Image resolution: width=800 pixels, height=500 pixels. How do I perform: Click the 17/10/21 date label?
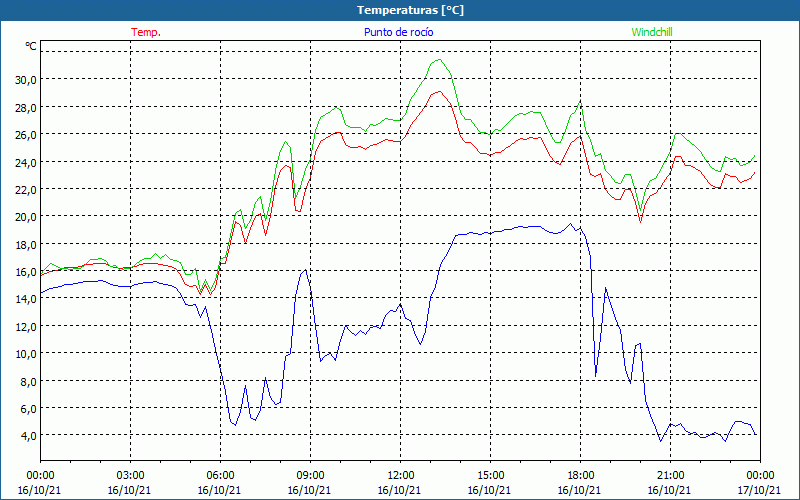[759, 490]
